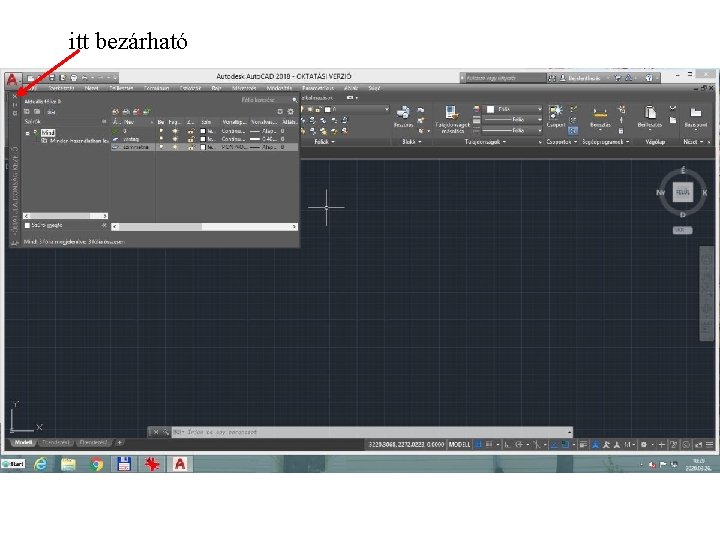Toggle On bulb for layer szimmetria
720x540 pixels.
(161, 147)
